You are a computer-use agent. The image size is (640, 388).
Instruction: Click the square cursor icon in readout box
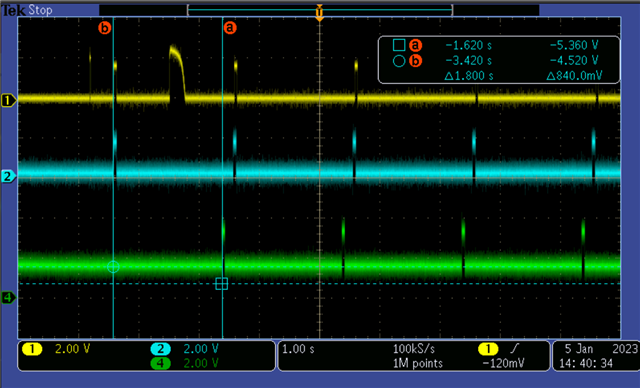pos(399,45)
